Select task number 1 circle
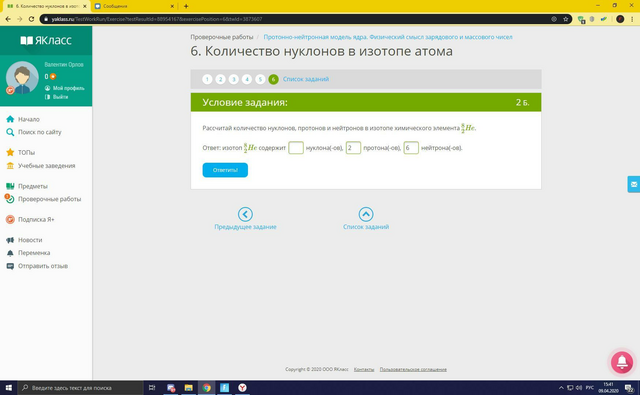The width and height of the screenshot is (640, 395). (207, 79)
